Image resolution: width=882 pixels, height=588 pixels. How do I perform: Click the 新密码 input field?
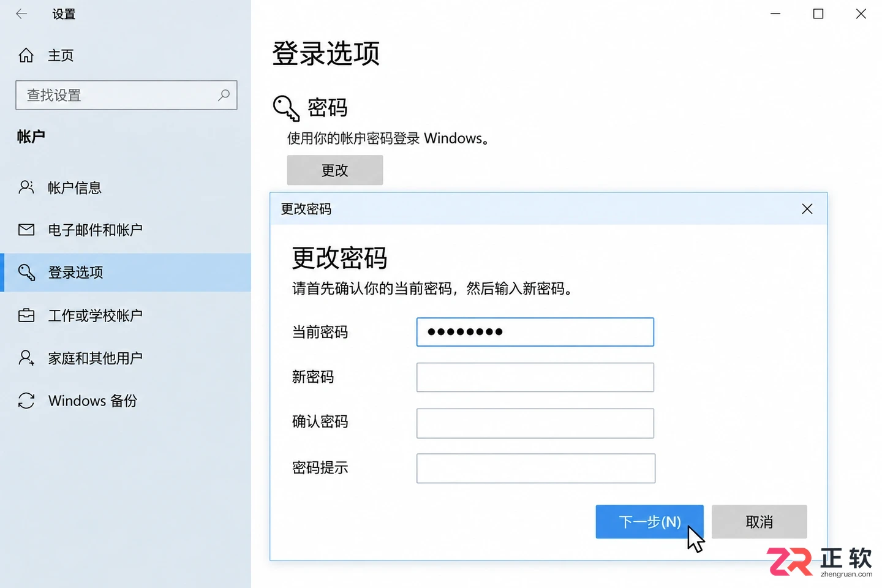[x=535, y=377]
